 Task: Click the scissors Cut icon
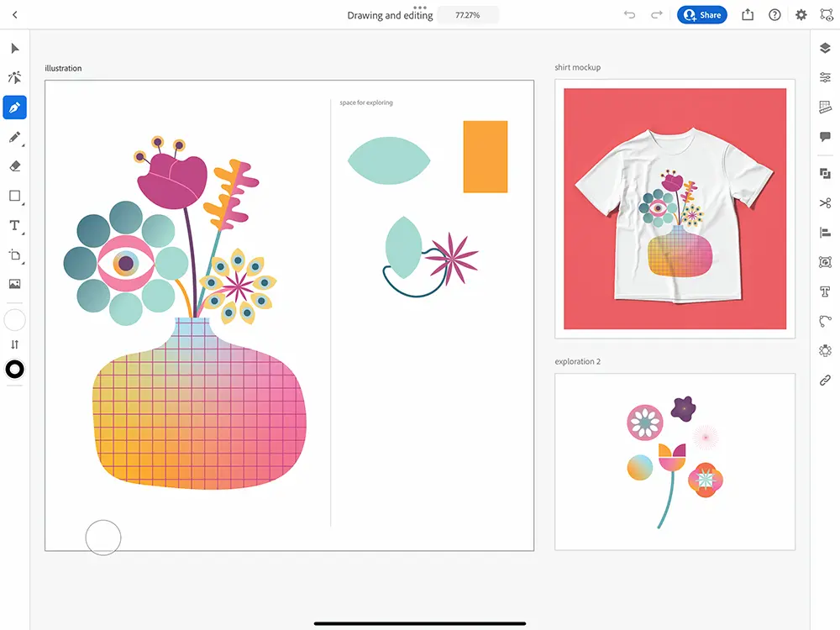pos(825,202)
